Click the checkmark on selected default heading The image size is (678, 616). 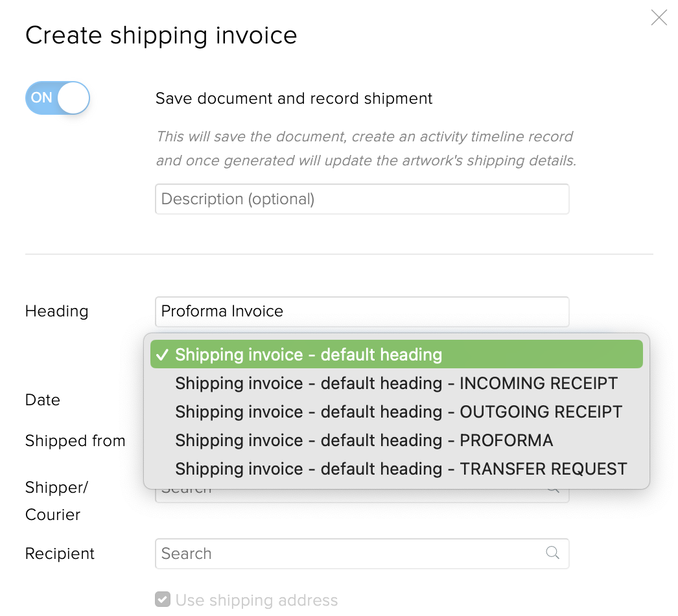click(x=162, y=355)
